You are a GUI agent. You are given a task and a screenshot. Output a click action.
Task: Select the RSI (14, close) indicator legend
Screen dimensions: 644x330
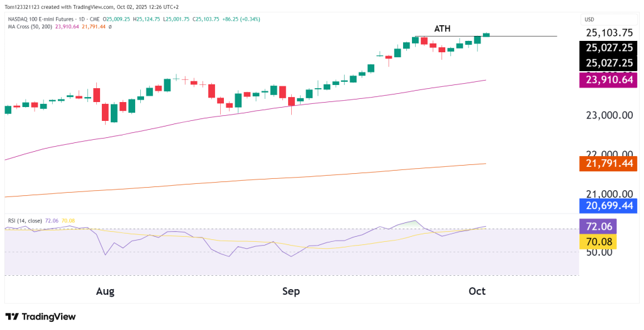point(25,220)
